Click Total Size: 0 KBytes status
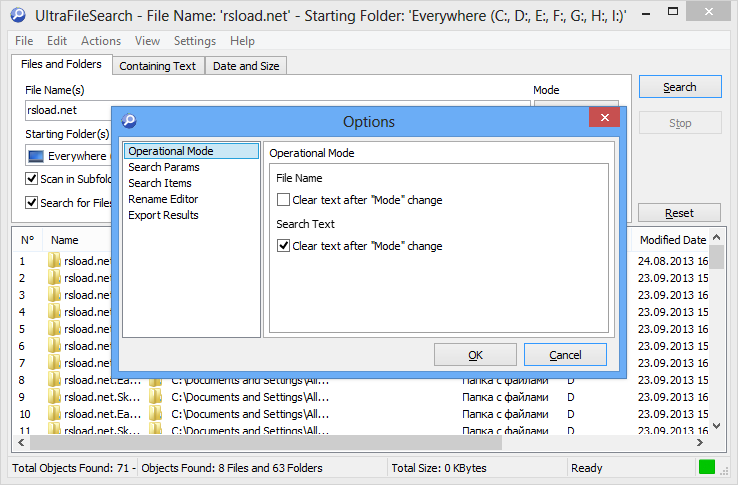Screen dimensions: 738x485 (x=439, y=468)
